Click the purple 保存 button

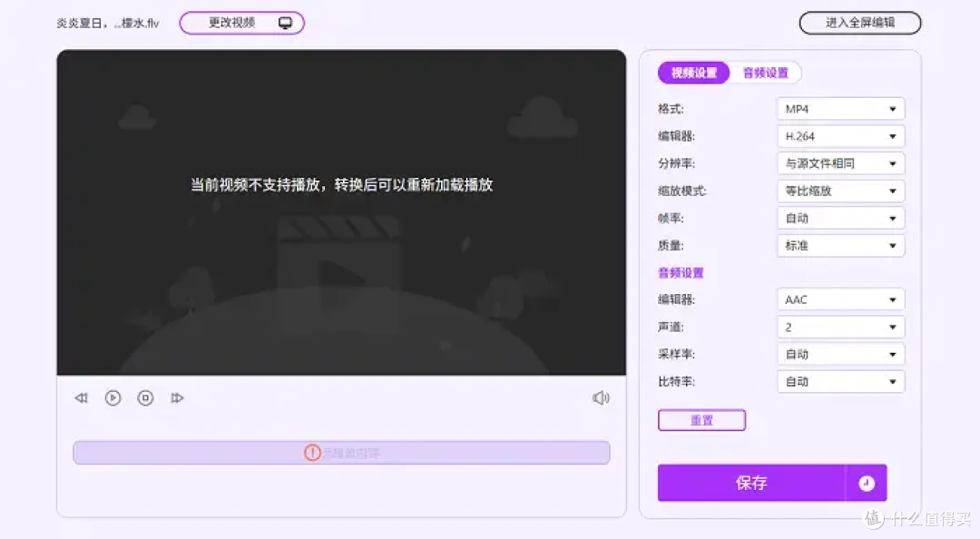(751, 483)
